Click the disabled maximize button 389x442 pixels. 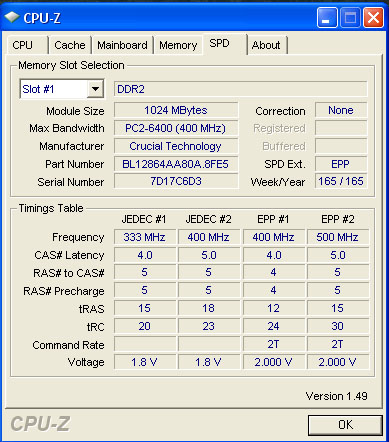pos(350,18)
